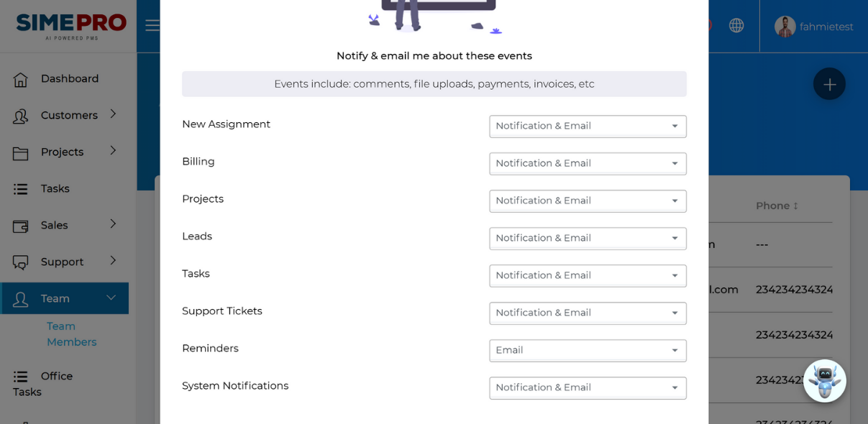This screenshot has height=424, width=868.
Task: Click the Customers icon in sidebar
Action: 21,116
